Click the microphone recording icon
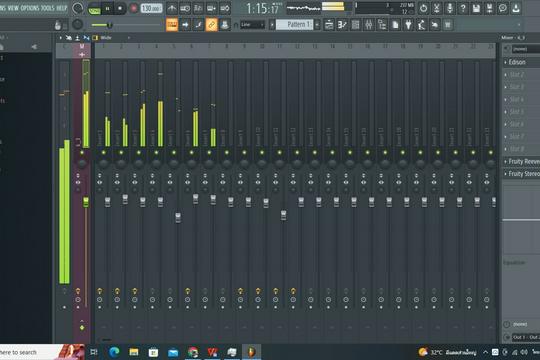Screen dimensions: 540x360 (x=450, y=8)
